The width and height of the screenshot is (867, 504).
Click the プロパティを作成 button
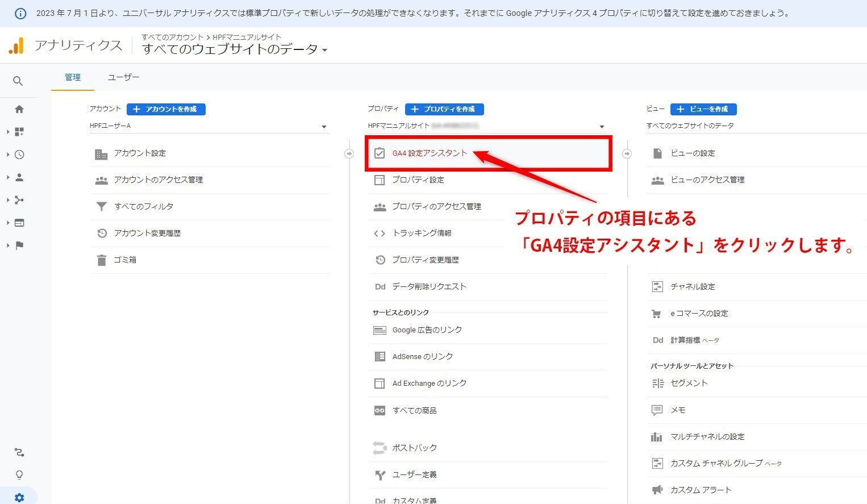(444, 109)
